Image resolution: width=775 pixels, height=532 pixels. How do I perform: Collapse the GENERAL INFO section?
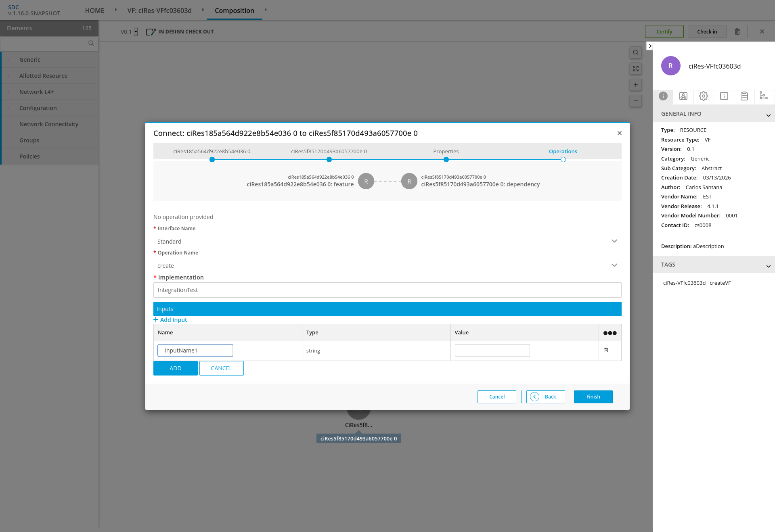tap(768, 115)
